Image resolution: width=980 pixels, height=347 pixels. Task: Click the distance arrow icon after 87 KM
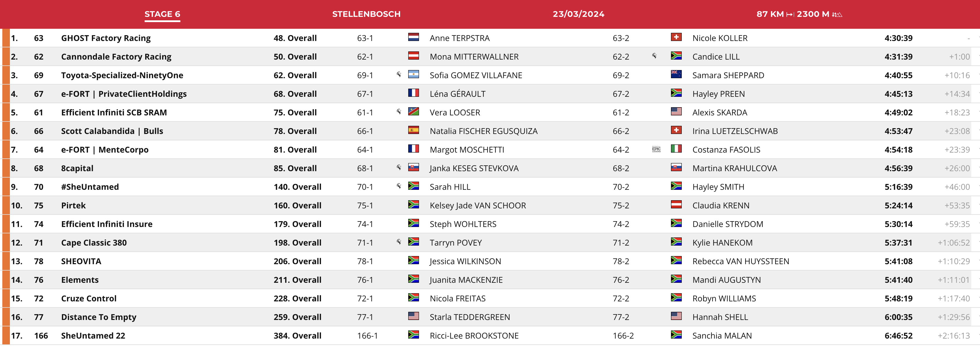click(790, 15)
